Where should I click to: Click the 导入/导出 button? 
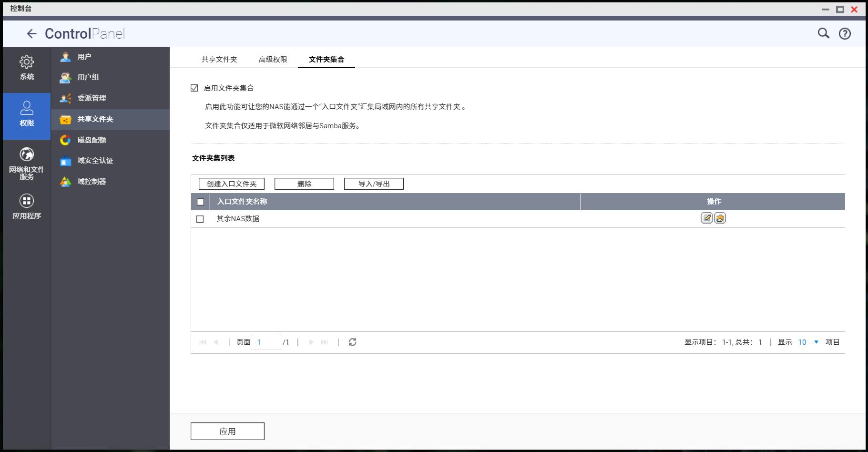(x=374, y=184)
